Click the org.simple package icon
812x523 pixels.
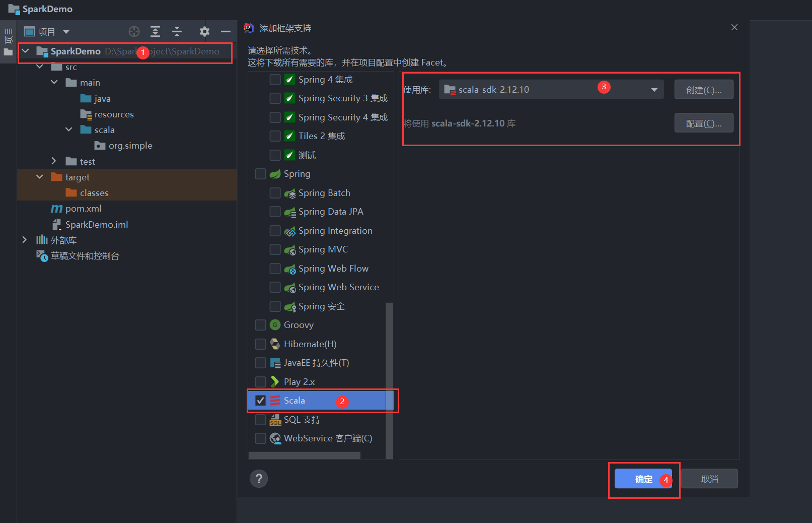[100, 146]
